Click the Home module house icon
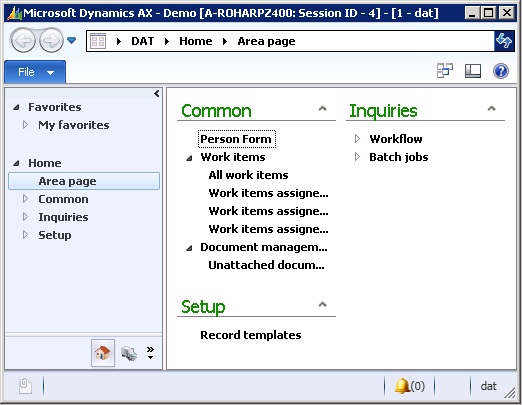This screenshot has width=522, height=405. [103, 353]
